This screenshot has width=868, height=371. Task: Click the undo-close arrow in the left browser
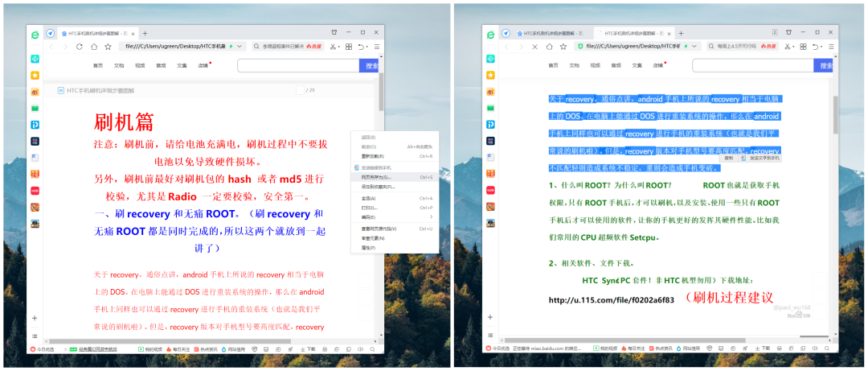[361, 47]
